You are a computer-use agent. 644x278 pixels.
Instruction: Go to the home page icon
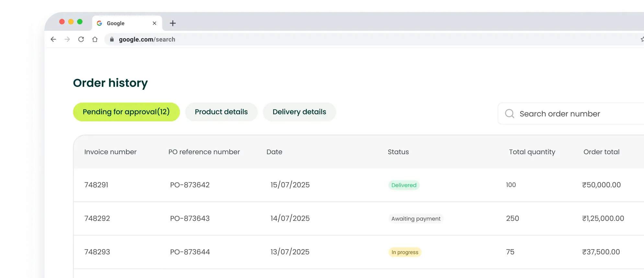tap(95, 39)
